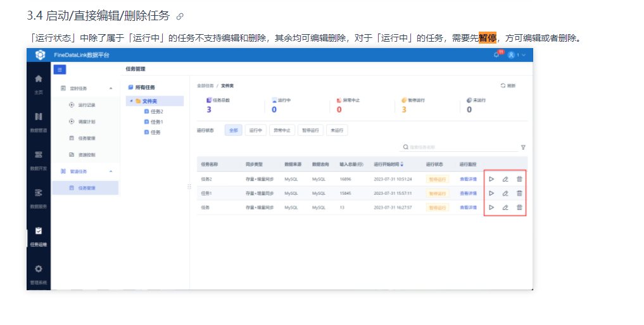Screen dimensions: 644x325
Task: Click the 异常中止 statistic with value 0
Action: pyautogui.click(x=348, y=106)
